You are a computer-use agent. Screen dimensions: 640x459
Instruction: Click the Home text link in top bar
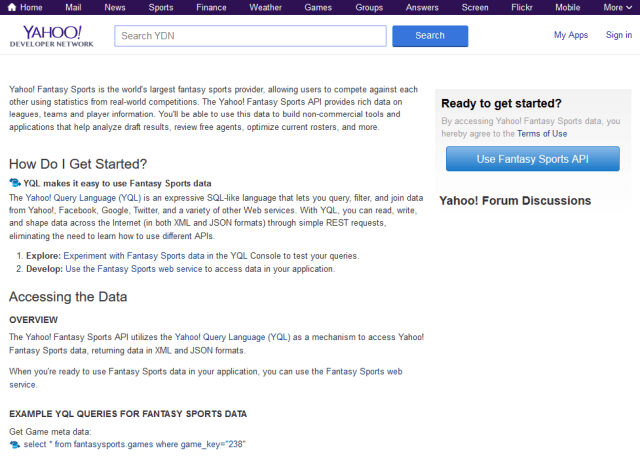(x=31, y=7)
